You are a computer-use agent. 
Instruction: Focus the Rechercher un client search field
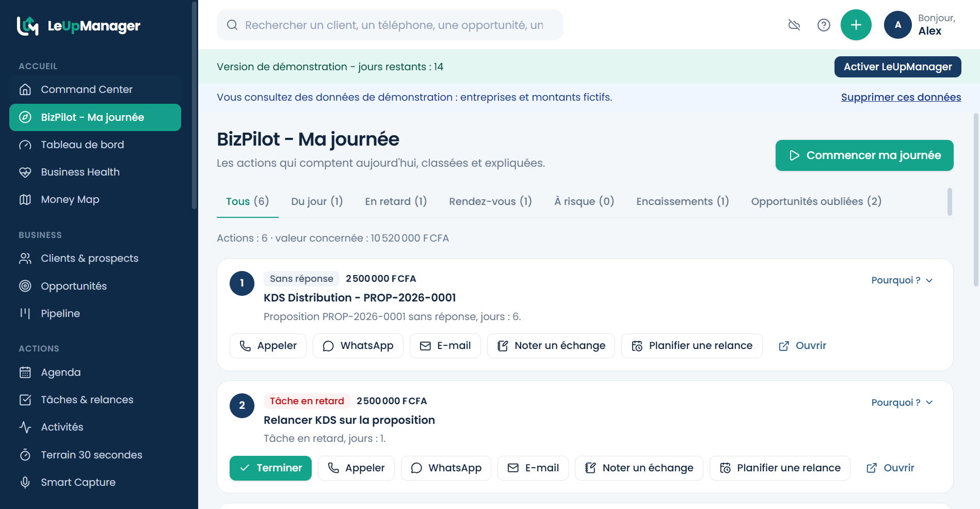point(390,25)
